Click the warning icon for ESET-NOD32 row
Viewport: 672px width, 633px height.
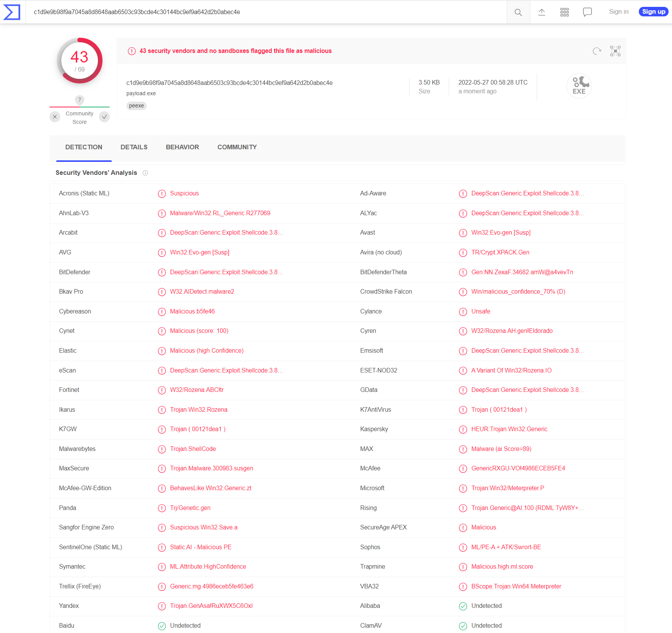(463, 371)
